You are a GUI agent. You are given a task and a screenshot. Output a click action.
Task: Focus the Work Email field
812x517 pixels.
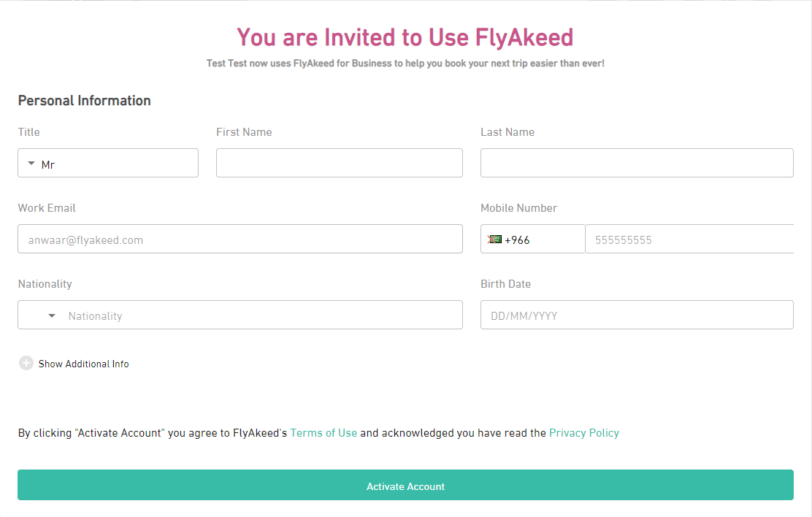click(x=240, y=239)
